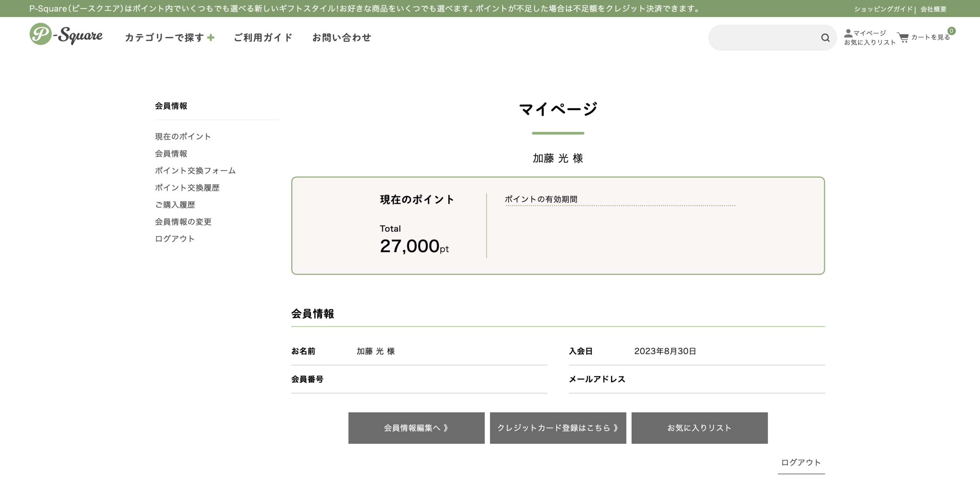
Task: Click the 会員情報編集へ button
Action: [416, 428]
